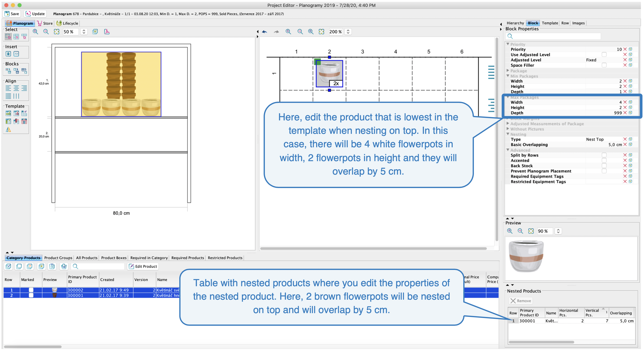Viewport: 644px width, 350px height.
Task: Open the All Products tab
Action: point(87,258)
